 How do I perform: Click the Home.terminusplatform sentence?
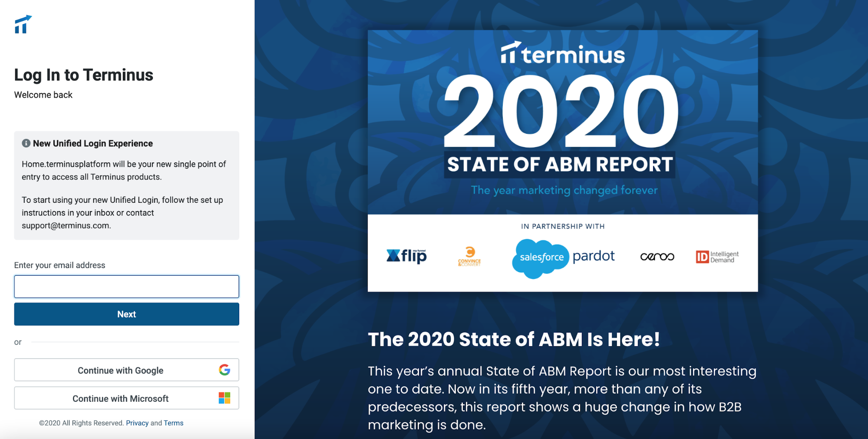pos(124,170)
